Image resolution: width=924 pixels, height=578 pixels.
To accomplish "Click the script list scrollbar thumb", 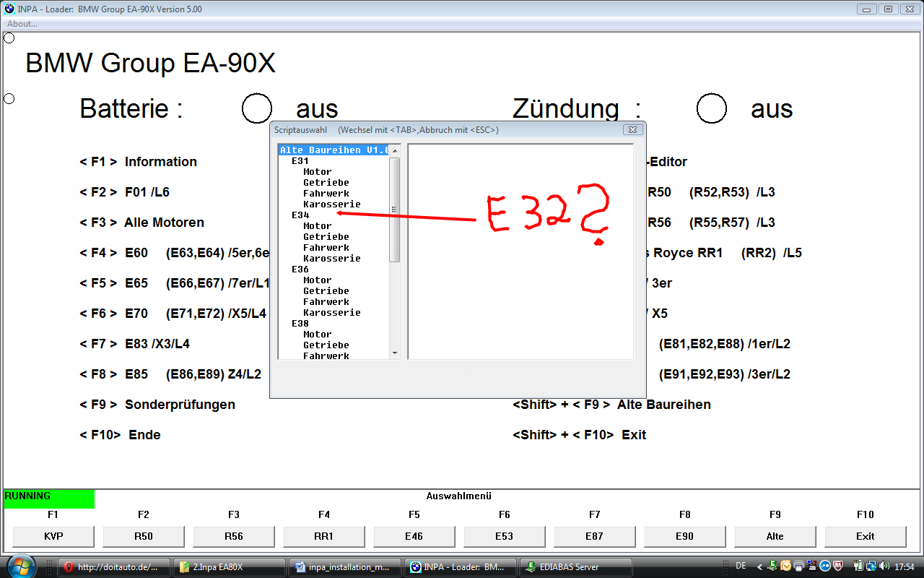I will (394, 208).
